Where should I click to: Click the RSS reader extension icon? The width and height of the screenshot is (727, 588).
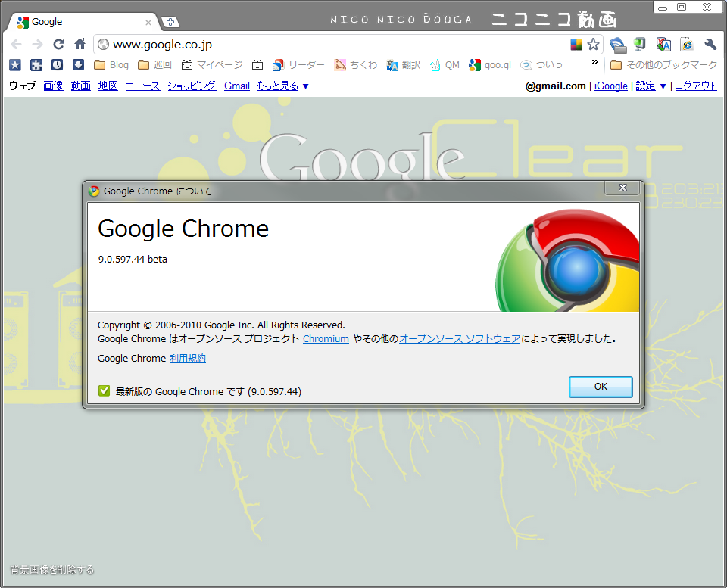click(x=618, y=45)
